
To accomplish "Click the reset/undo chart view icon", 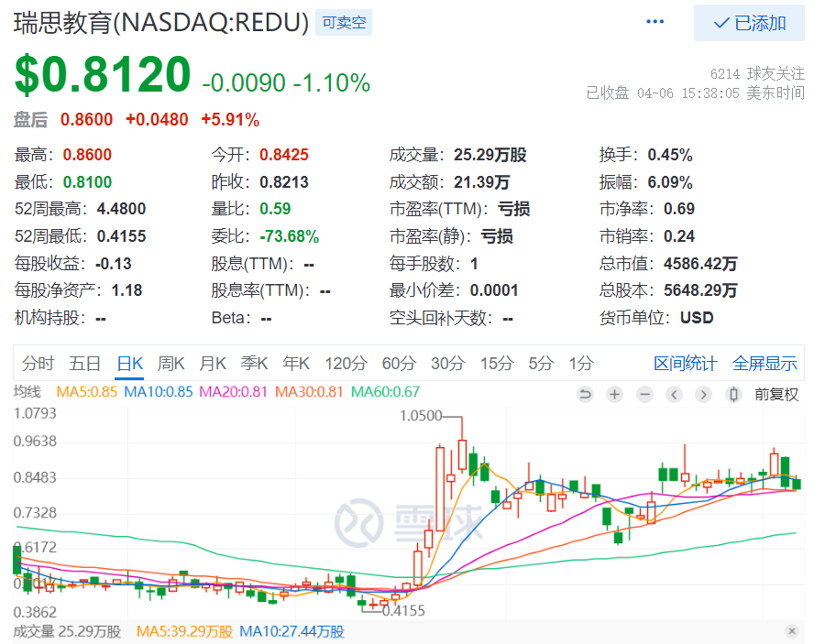I will pos(585,395).
